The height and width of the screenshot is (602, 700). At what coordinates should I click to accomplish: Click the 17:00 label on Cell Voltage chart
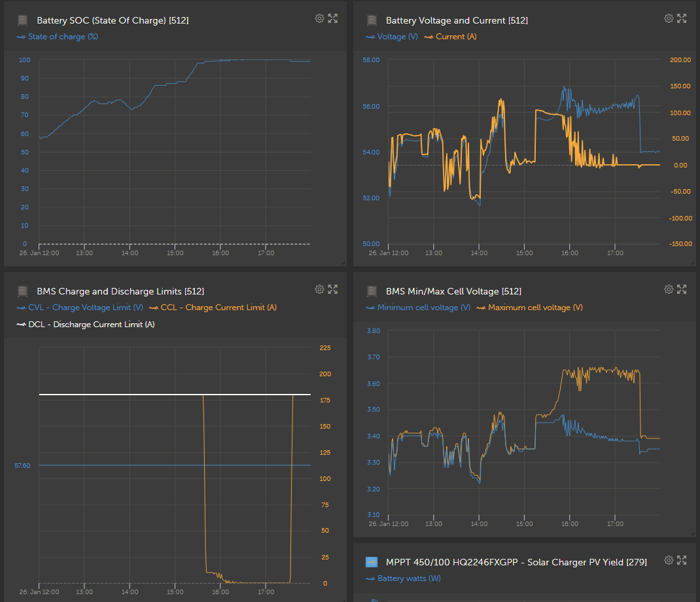615,523
